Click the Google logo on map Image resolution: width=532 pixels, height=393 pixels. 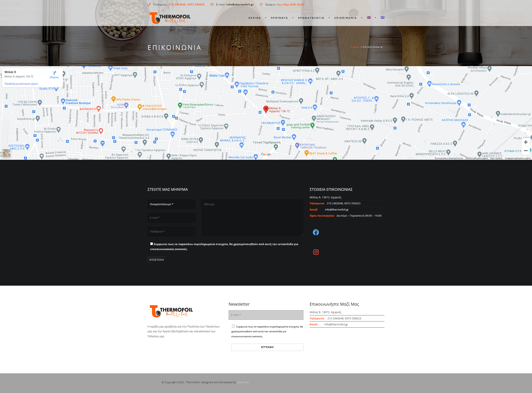pos(266,154)
